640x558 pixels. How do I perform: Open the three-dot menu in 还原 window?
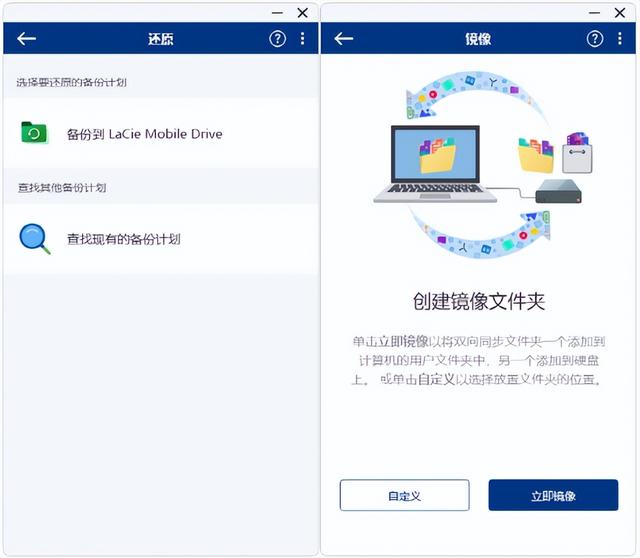(x=302, y=39)
